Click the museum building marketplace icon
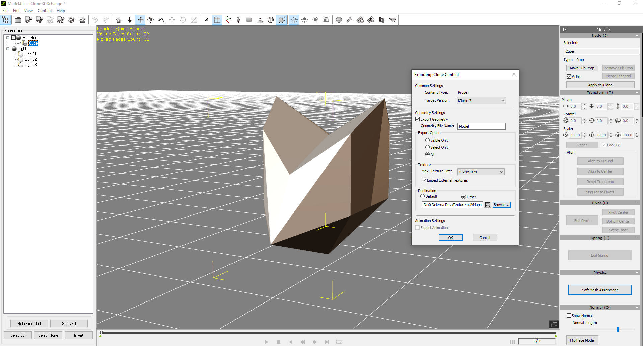644x346 pixels. (x=326, y=20)
